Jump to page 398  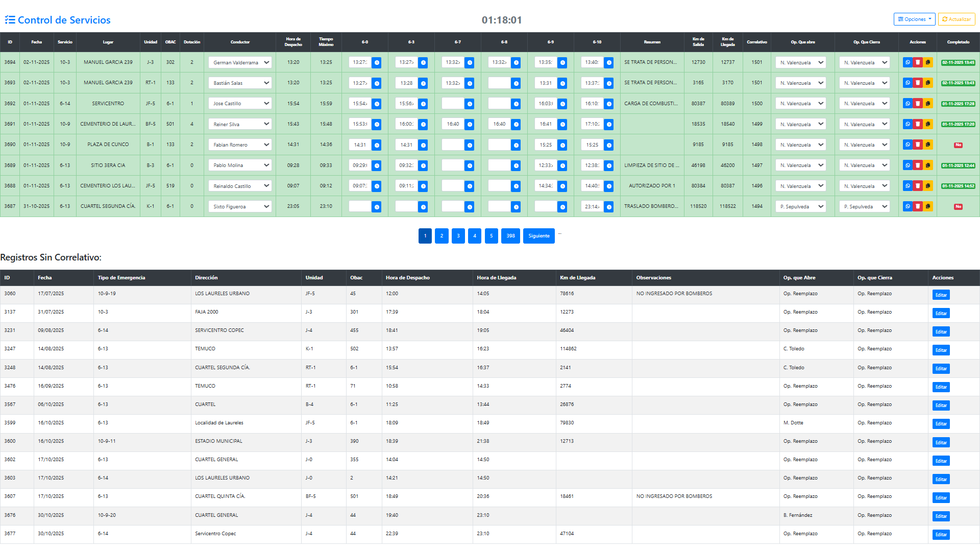click(x=510, y=236)
